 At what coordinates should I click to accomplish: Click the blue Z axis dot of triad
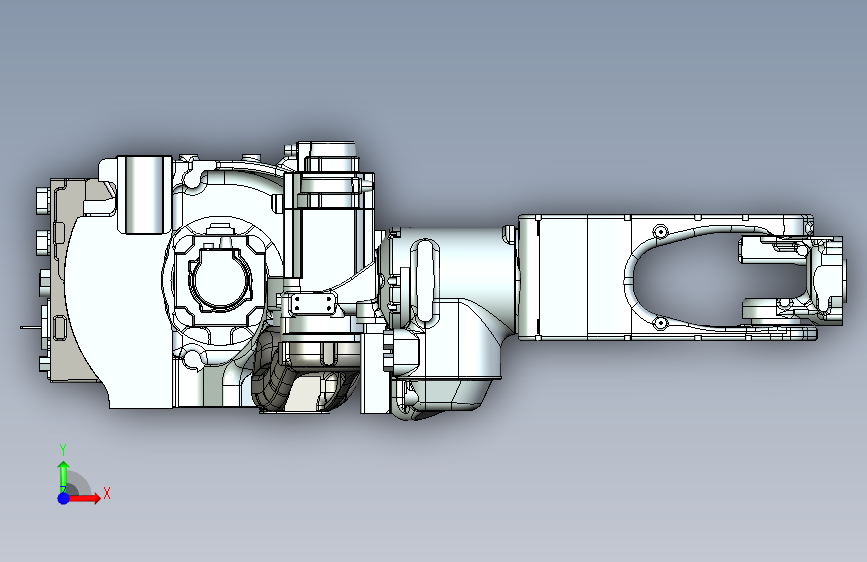[64, 498]
